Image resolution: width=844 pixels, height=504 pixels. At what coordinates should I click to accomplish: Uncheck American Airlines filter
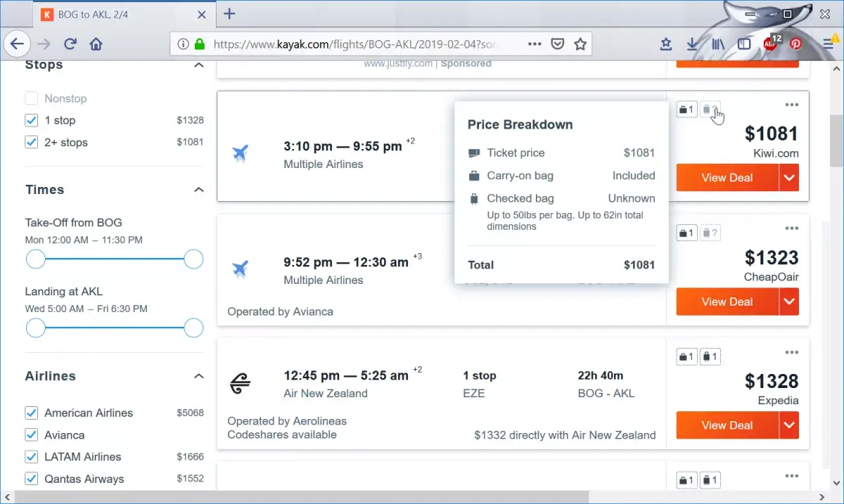pos(31,413)
